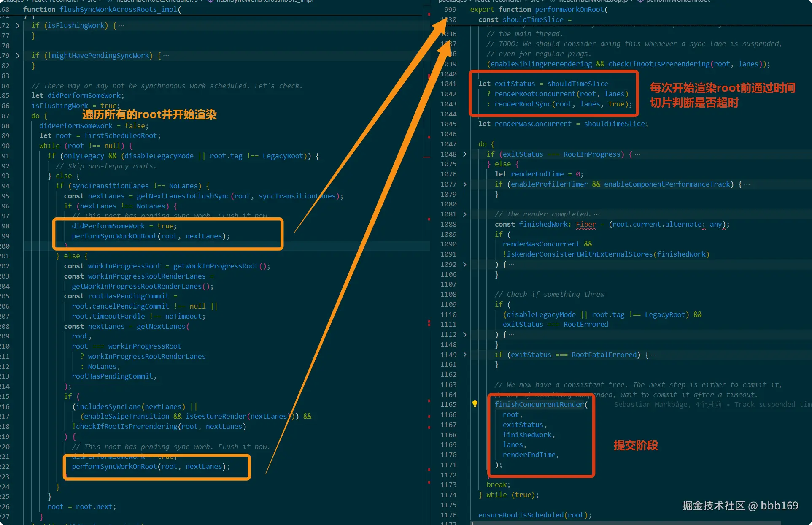Click line number 1165 in gutter
The width and height of the screenshot is (812, 525).
(448, 404)
